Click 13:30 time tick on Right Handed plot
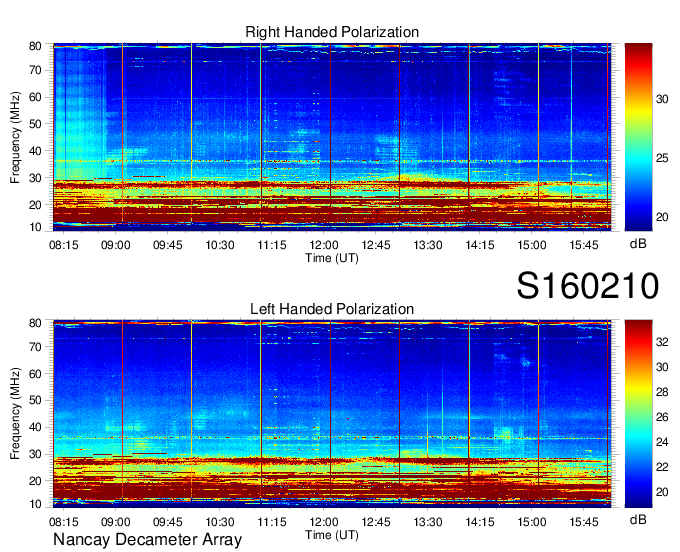Screen dimensions: 680x552 tap(428, 245)
